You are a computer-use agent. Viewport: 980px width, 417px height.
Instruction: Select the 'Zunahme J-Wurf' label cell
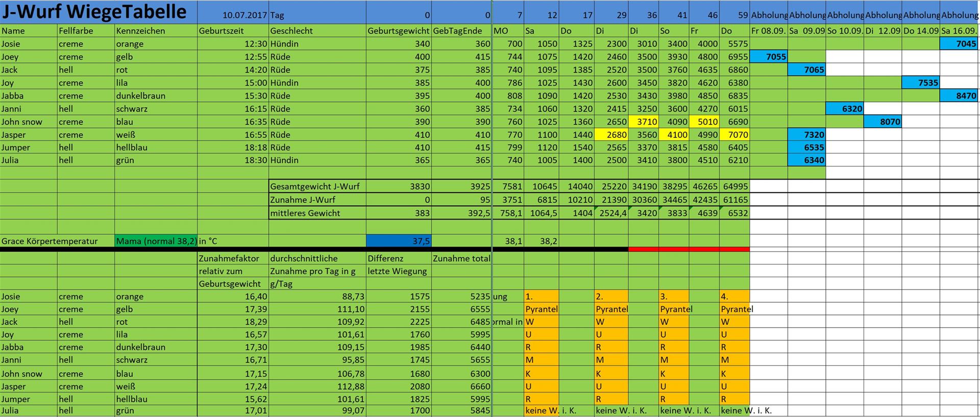point(317,200)
